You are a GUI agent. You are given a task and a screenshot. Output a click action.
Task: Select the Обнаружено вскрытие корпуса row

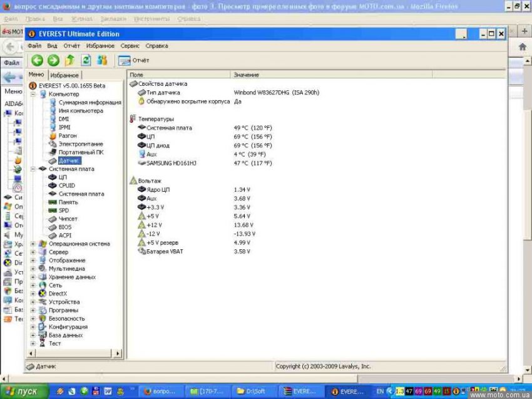189,101
